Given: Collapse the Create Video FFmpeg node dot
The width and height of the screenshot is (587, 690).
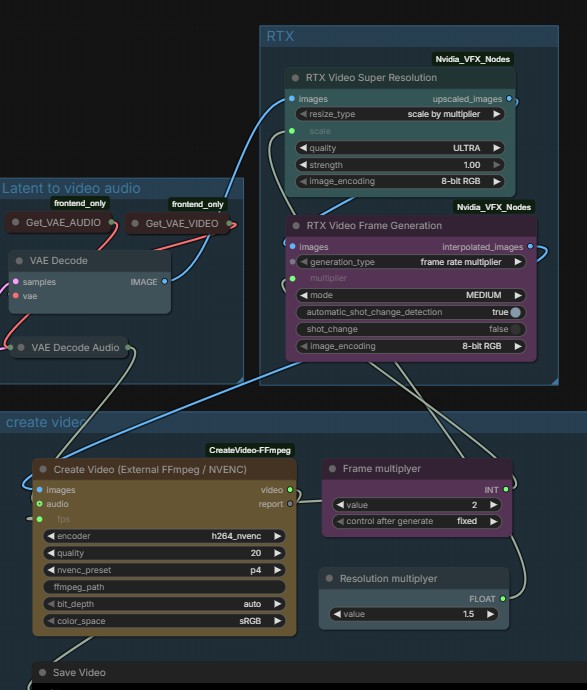Looking at the screenshot, I should pos(43,469).
